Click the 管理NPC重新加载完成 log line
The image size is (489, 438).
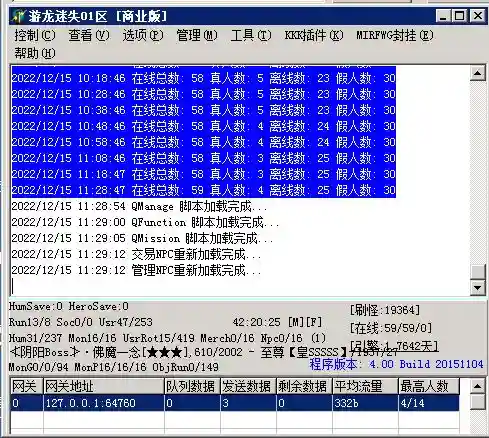pos(136,270)
